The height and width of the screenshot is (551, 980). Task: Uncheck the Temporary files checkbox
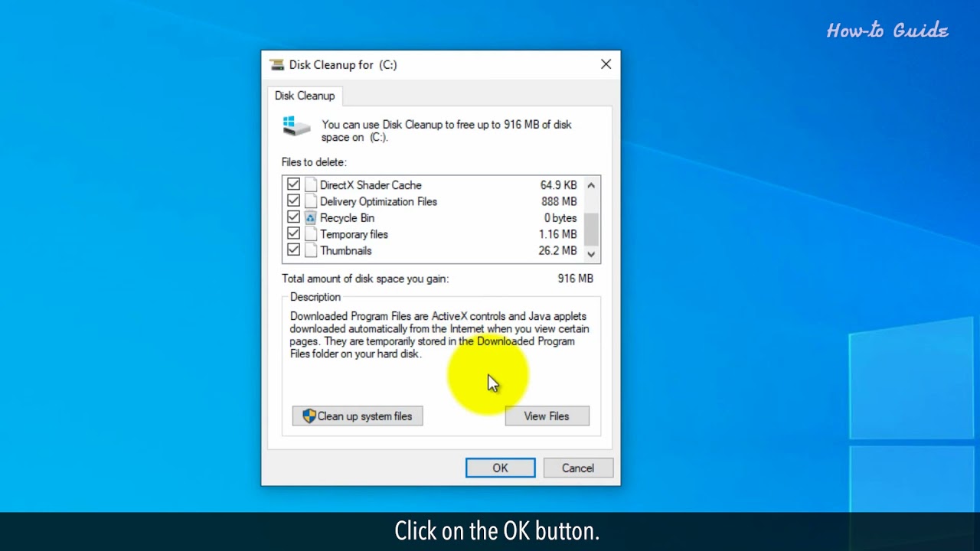[293, 234]
